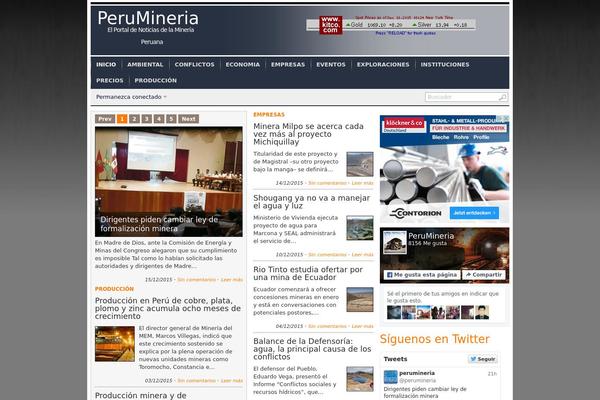Click Leer más for Minera Milpo article
600x400 pixels.
(362, 183)
